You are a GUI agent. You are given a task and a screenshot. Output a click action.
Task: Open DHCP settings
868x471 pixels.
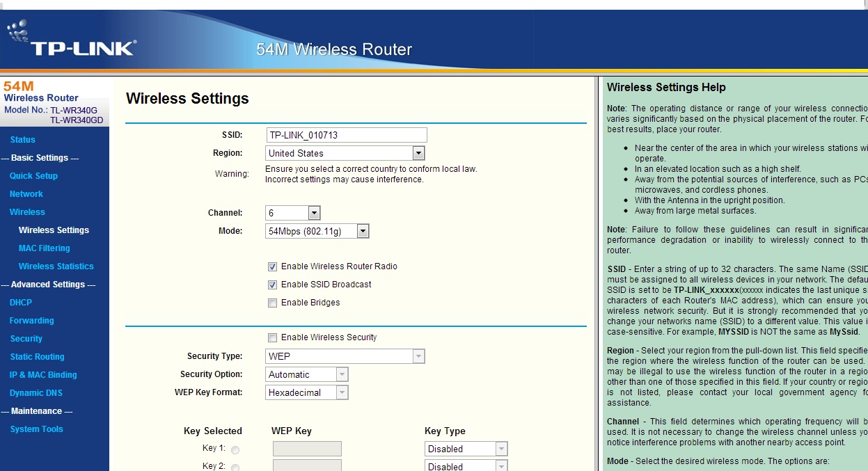click(x=21, y=303)
